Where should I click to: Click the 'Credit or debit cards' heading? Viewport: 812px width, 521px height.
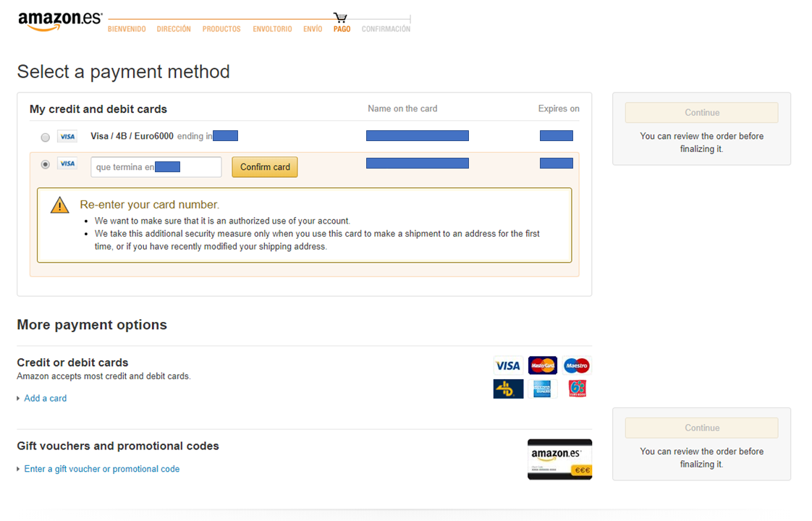(x=72, y=363)
